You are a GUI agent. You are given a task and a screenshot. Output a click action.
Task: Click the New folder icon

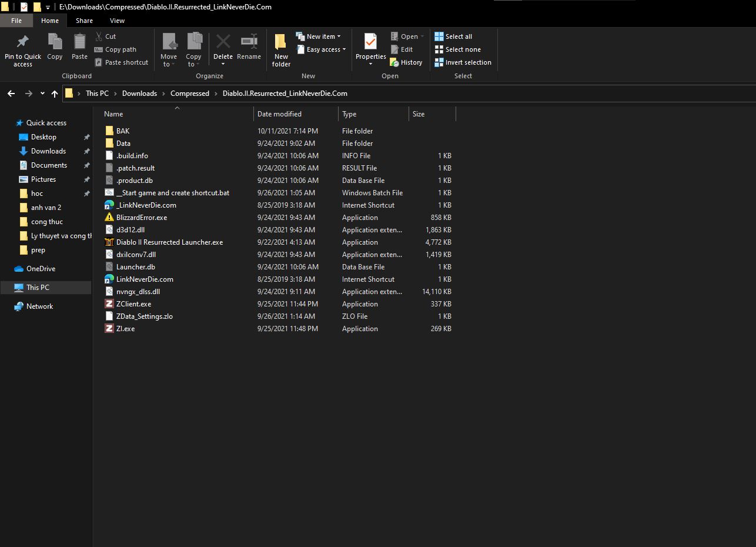[281, 42]
